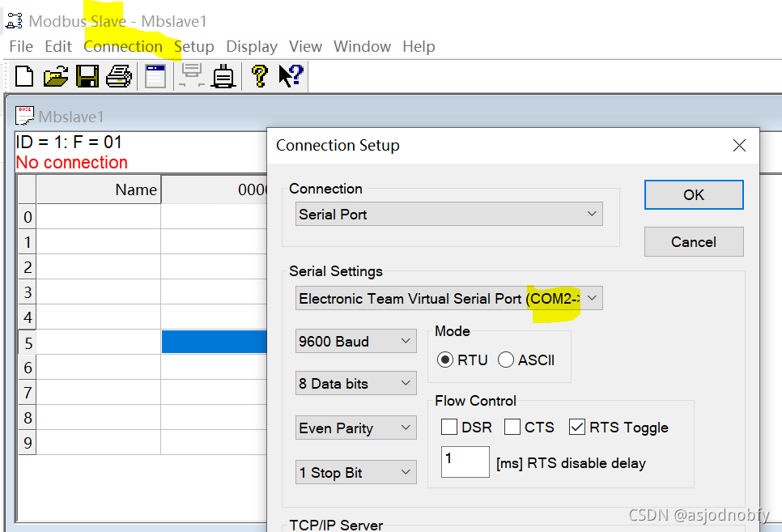Image resolution: width=782 pixels, height=532 pixels.
Task: Select the RTU mode radio button
Action: 445,360
